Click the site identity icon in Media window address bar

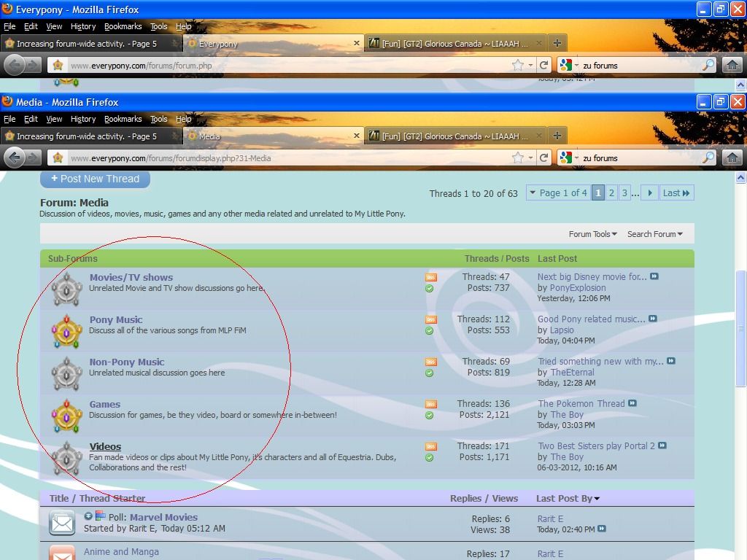click(58, 157)
